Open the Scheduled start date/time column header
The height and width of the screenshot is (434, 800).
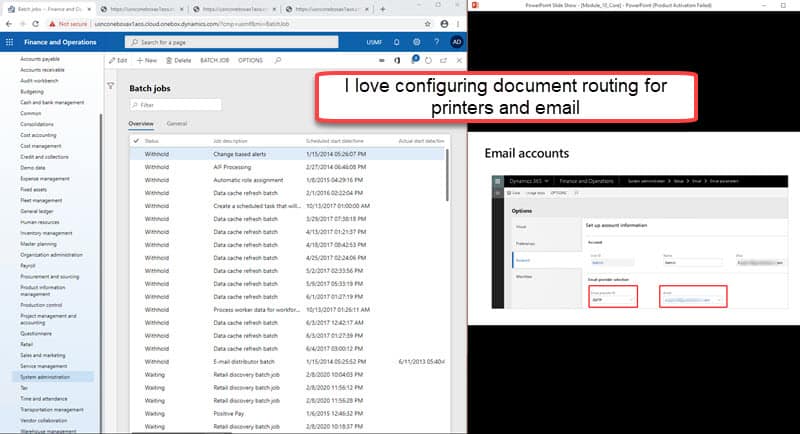pyautogui.click(x=335, y=141)
